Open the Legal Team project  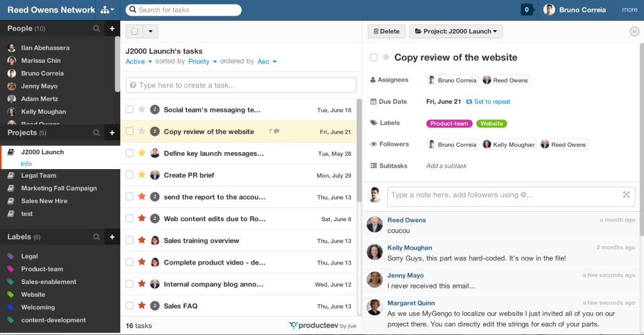click(x=38, y=175)
